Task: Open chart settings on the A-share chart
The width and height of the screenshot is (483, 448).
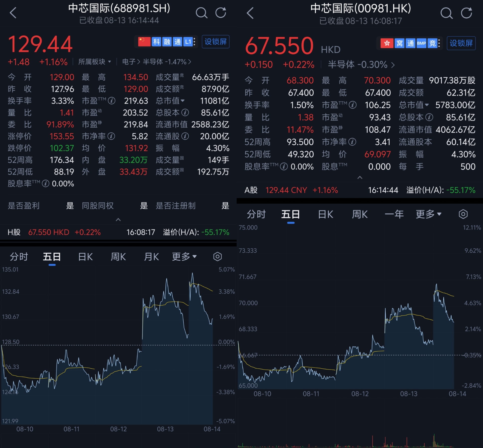Action: point(217,256)
